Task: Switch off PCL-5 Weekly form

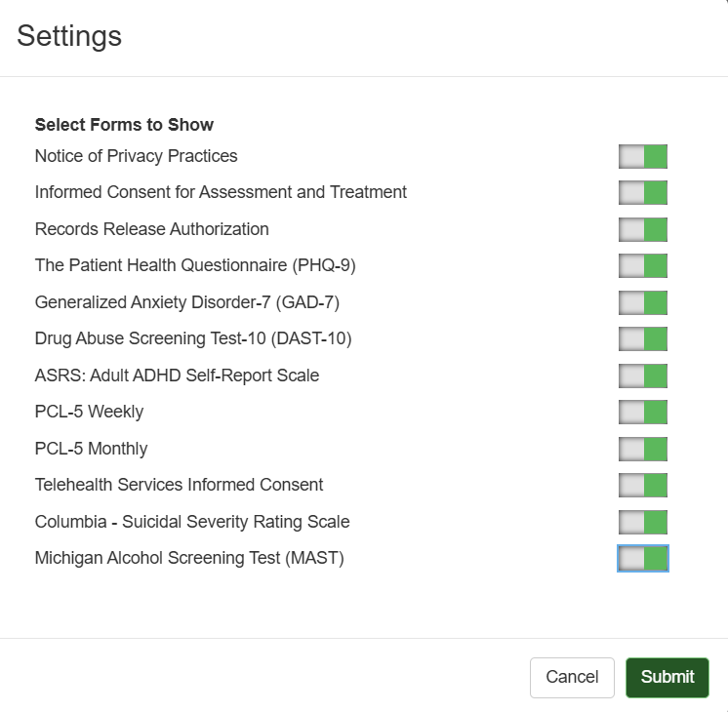Action: (x=643, y=413)
